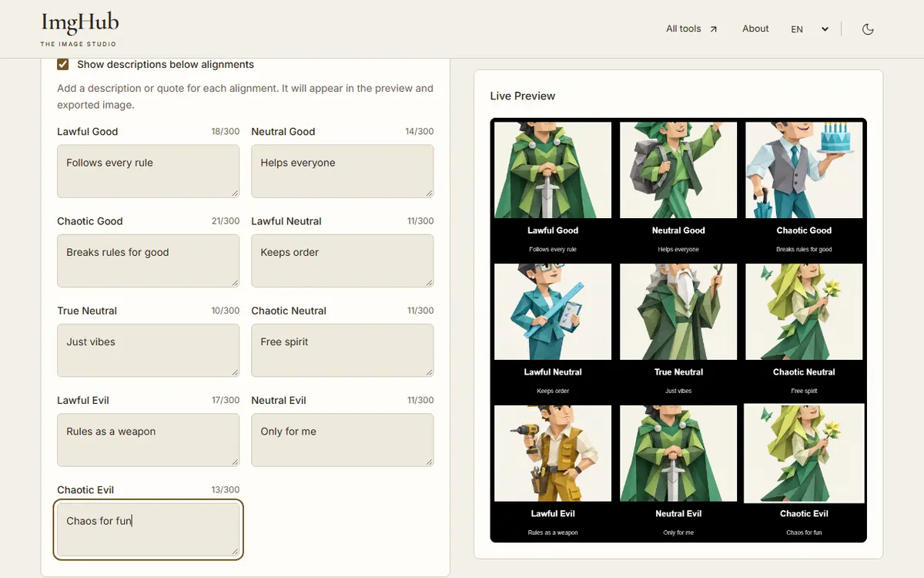The height and width of the screenshot is (578, 924).
Task: Grab resize handle of True Neutral textarea
Action: [235, 371]
